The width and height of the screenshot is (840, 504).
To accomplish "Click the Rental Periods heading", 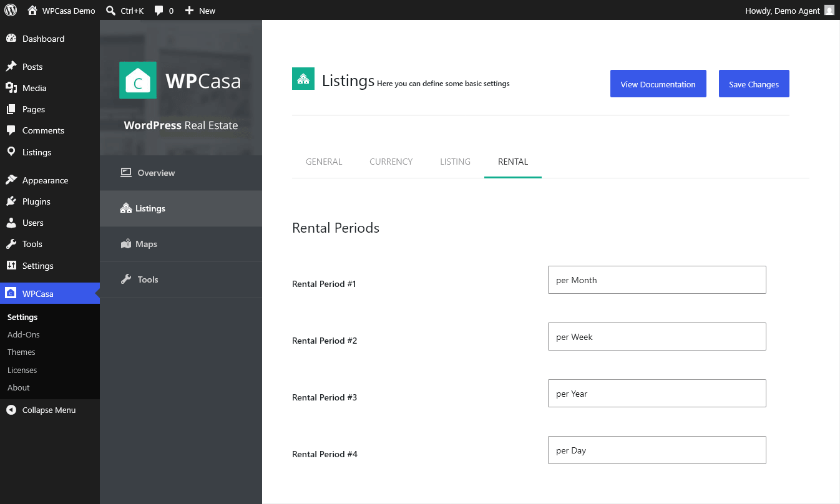I will 336,228.
